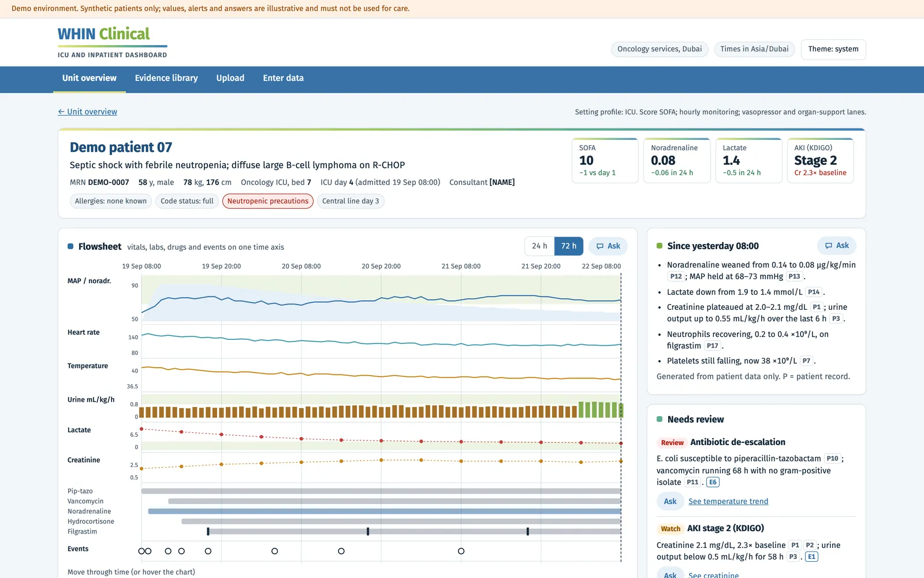Screen dimensions: 924x578
Task: Click the Oncology services, Dubai chip
Action: [x=660, y=49]
